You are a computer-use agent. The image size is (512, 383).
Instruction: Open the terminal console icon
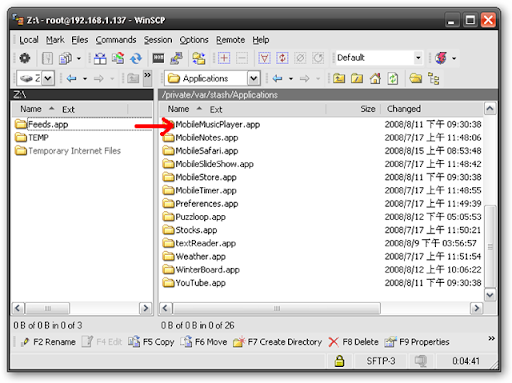point(158,58)
